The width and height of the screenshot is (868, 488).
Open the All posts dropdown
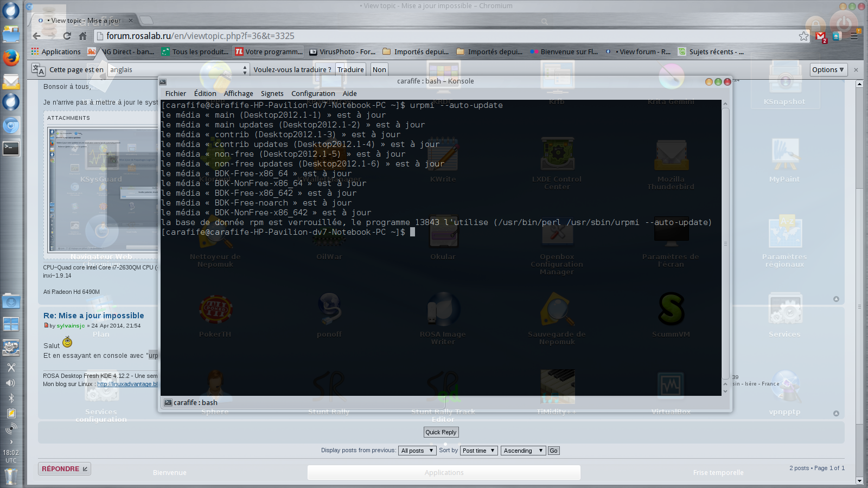(417, 451)
